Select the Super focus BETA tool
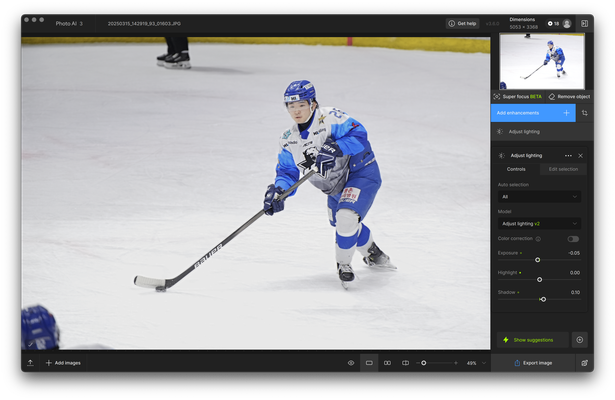This screenshot has width=615, height=400. pyautogui.click(x=518, y=96)
